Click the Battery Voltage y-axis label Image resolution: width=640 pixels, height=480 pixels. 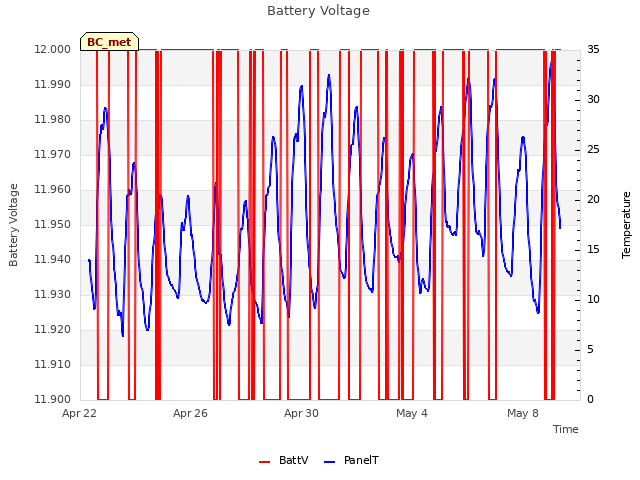(x=13, y=225)
